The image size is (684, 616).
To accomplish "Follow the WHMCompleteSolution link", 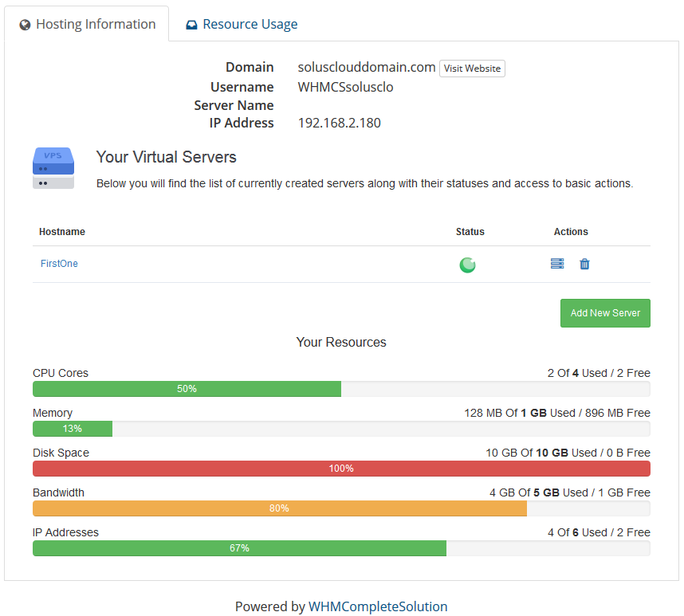I will (378, 606).
